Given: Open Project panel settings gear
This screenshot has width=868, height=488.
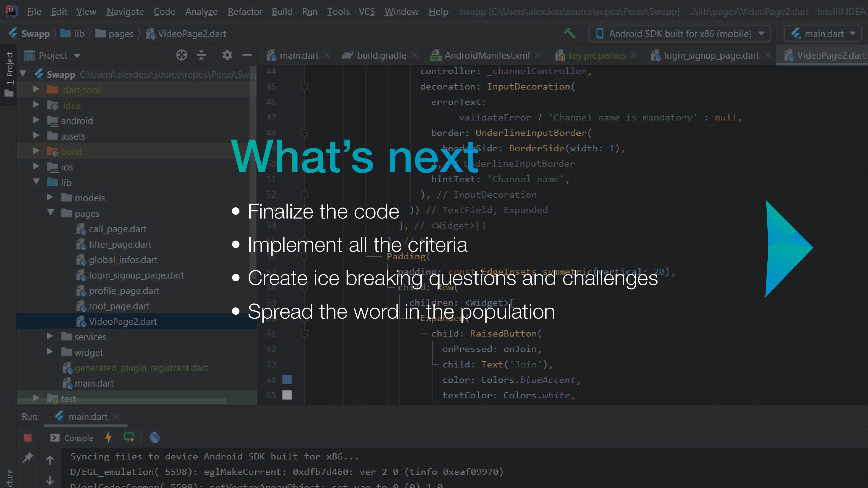Looking at the screenshot, I should (227, 55).
